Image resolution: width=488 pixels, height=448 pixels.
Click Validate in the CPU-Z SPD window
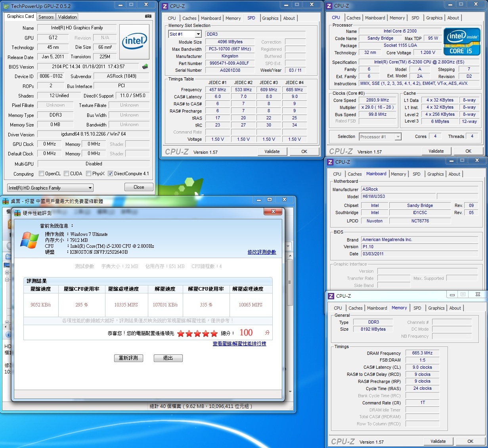point(272,151)
